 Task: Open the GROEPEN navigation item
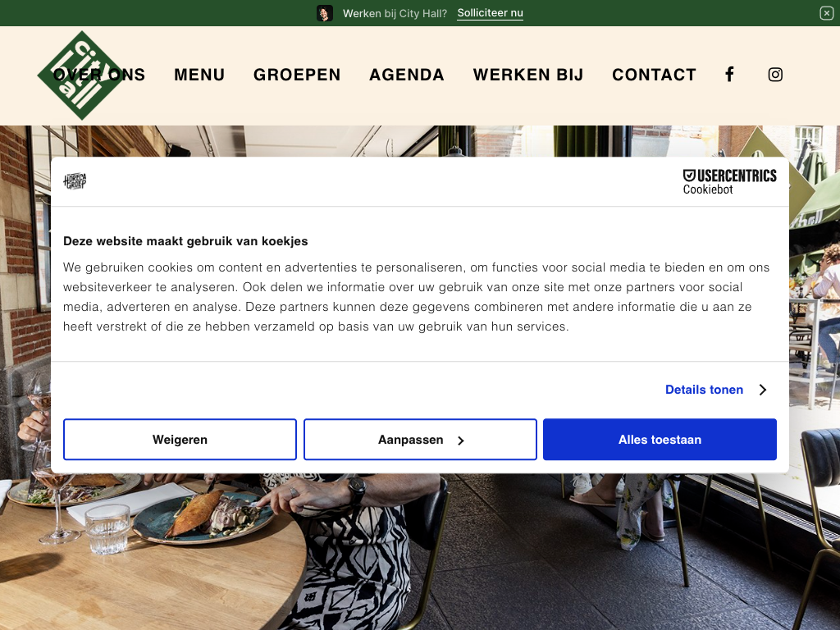pyautogui.click(x=297, y=75)
